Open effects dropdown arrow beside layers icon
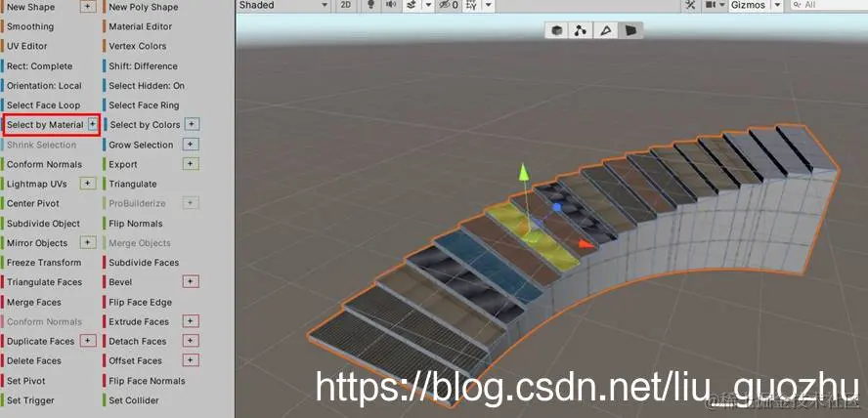Viewport: 868px width, 418px height. (427, 5)
